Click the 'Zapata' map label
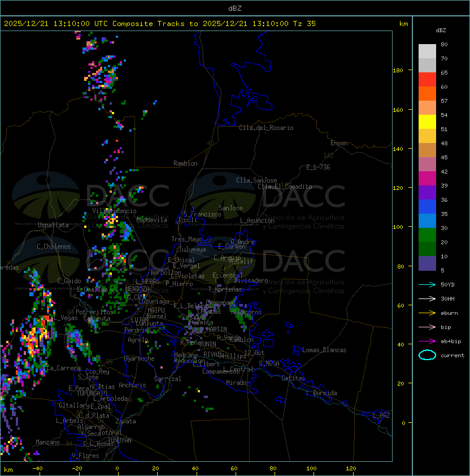470x476 pixels. 125,421
